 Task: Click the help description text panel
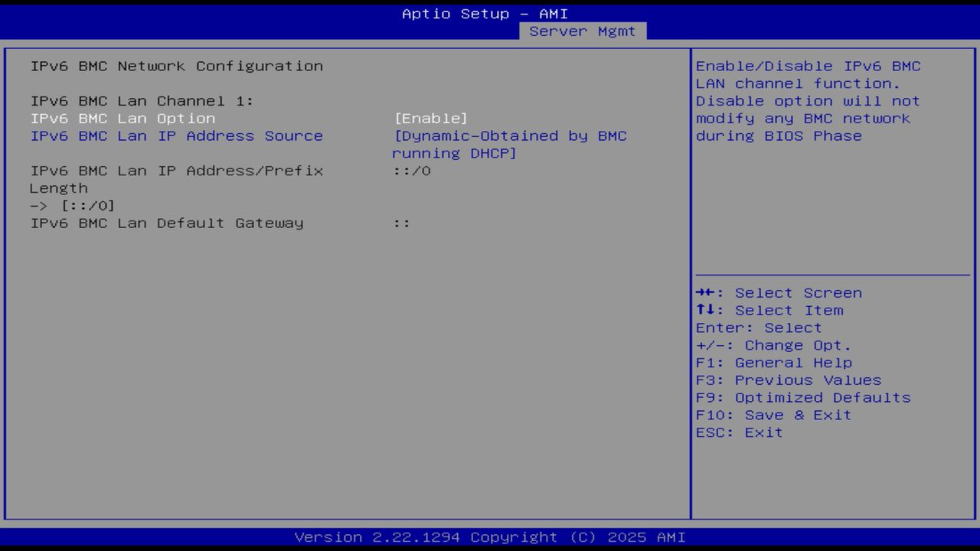coord(808,100)
